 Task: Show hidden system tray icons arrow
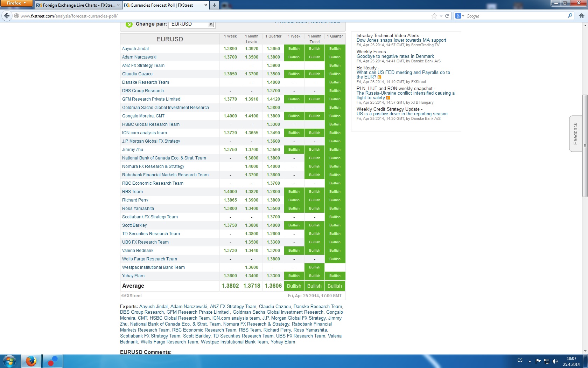click(x=530, y=361)
